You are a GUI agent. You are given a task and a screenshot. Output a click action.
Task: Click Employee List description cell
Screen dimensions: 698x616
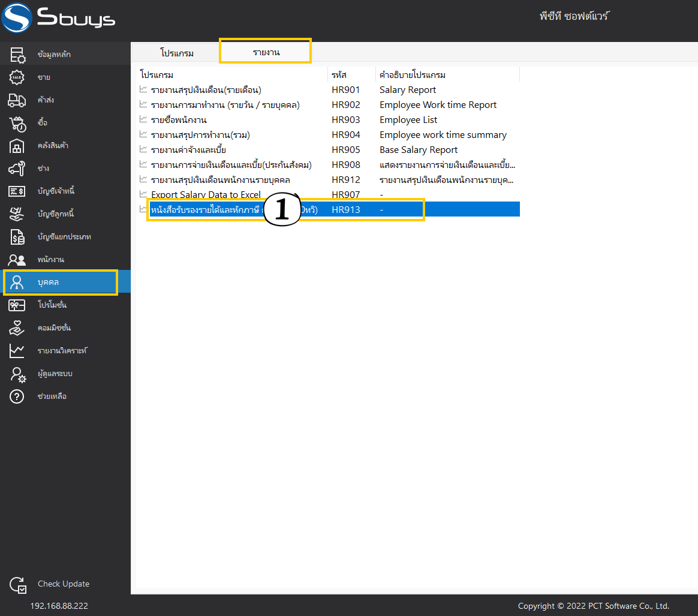tap(408, 120)
